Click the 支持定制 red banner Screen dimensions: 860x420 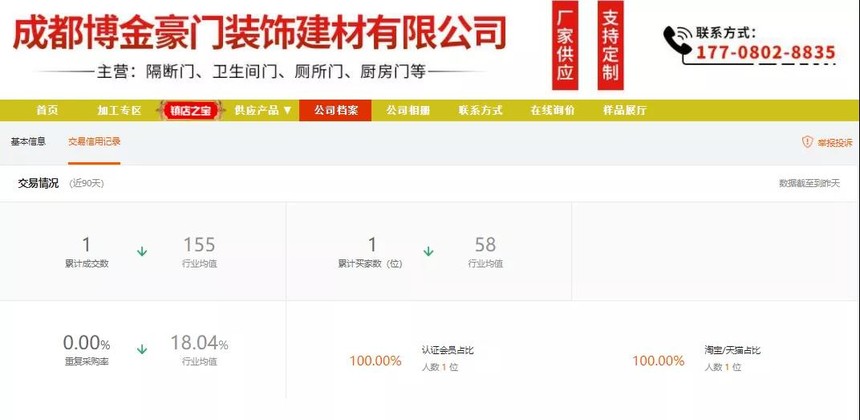pos(610,46)
